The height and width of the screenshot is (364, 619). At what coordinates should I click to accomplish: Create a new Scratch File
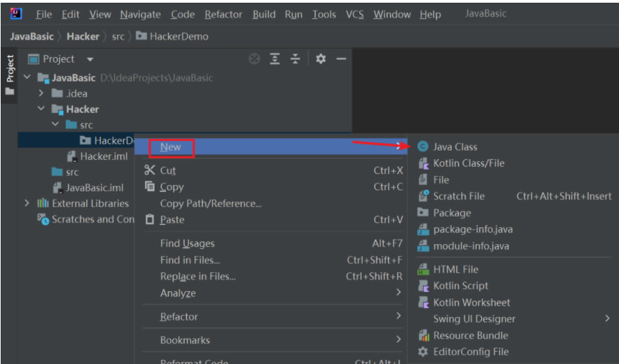pos(458,196)
